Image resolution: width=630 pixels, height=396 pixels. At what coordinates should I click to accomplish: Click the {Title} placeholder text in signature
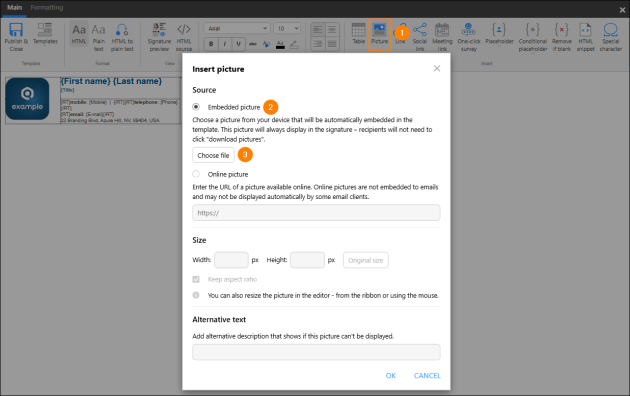pos(68,90)
